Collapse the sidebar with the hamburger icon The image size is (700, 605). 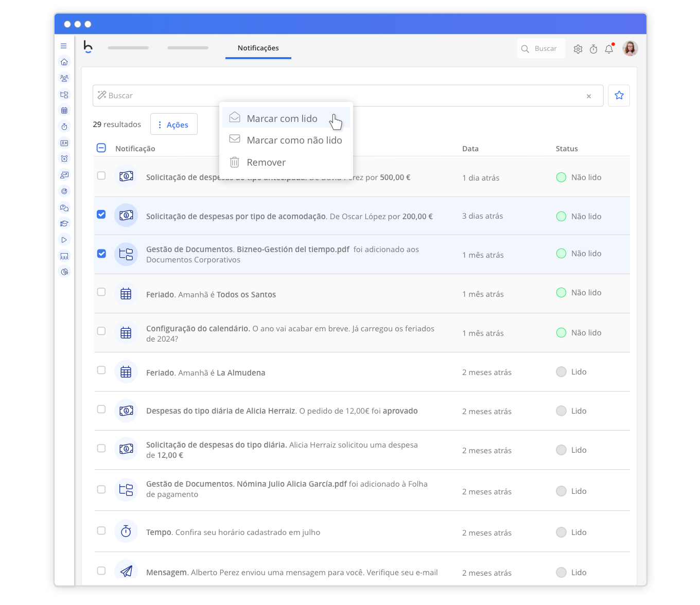(x=63, y=46)
